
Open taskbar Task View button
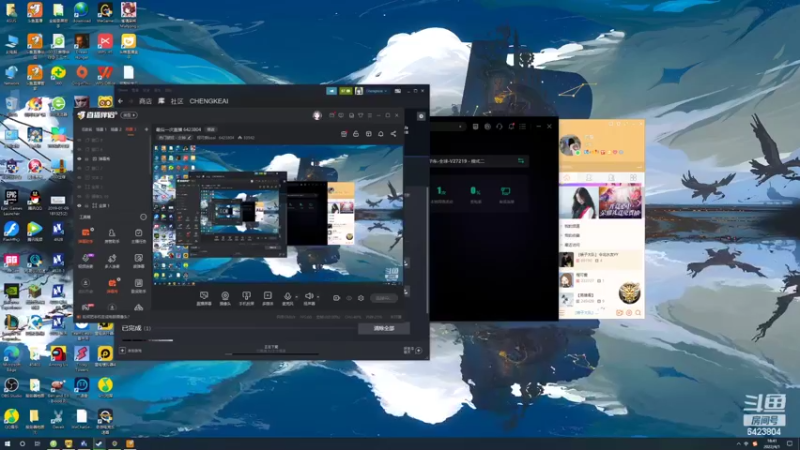click(x=37, y=444)
